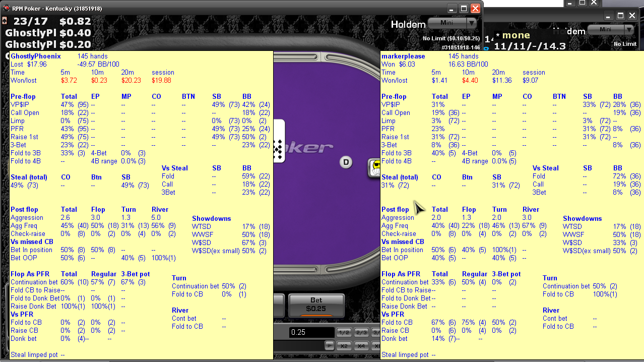This screenshot has width=644, height=362.
Task: Close the Kentucky poker table window
Action: click(475, 8)
